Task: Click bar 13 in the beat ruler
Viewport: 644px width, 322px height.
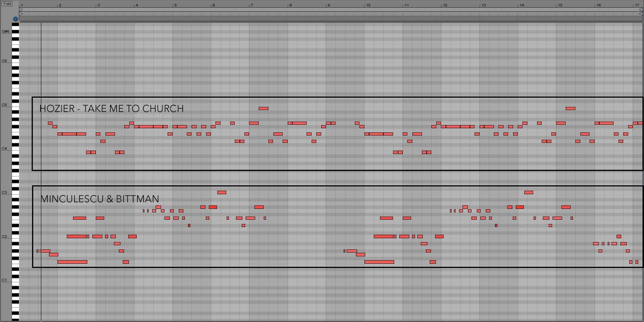Action: [x=483, y=5]
